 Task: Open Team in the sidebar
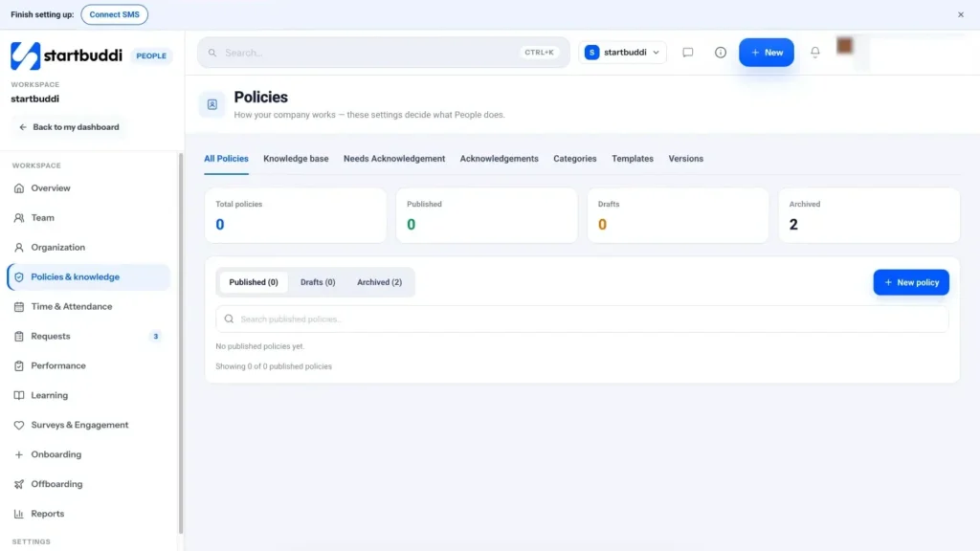[88, 218]
